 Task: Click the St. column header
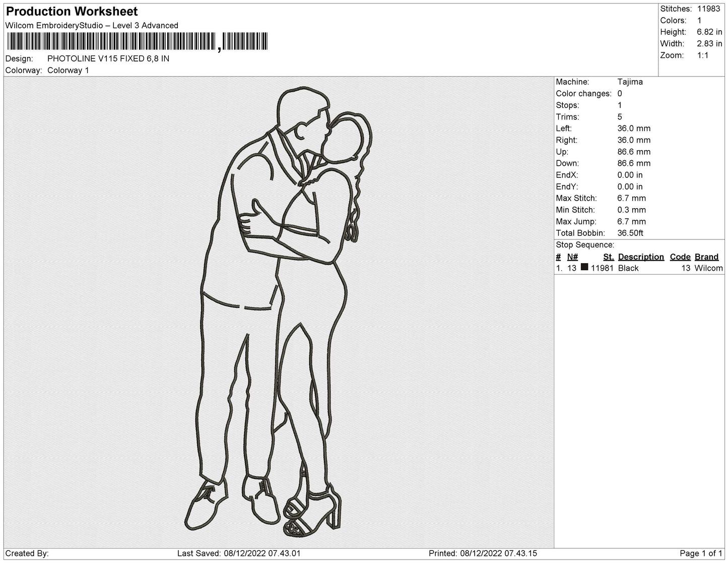pyautogui.click(x=608, y=257)
